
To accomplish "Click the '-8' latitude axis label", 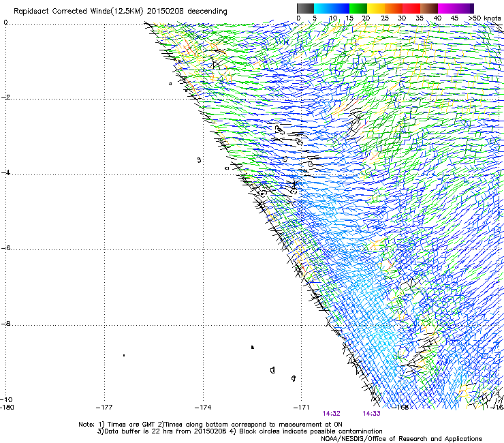I will [x=5, y=323].
